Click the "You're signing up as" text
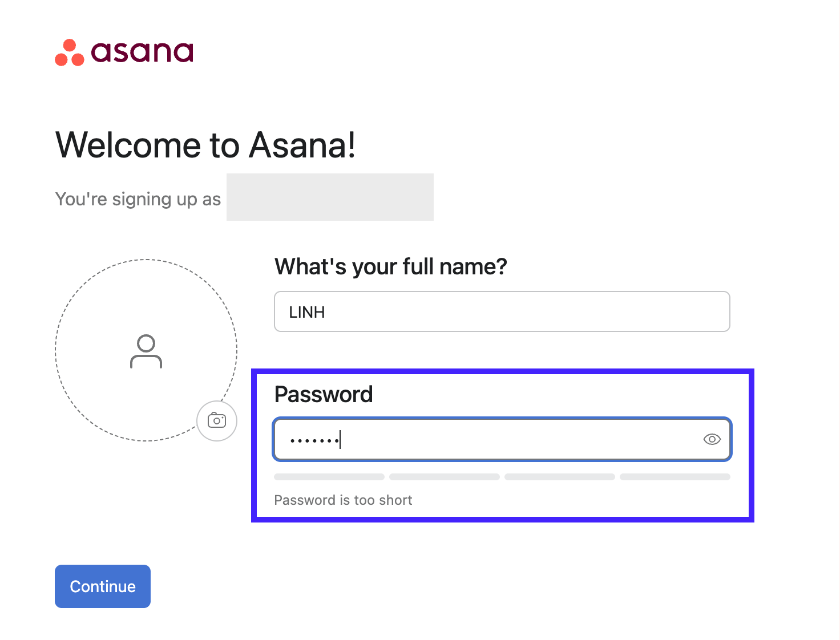The height and width of the screenshot is (640, 840). (138, 199)
